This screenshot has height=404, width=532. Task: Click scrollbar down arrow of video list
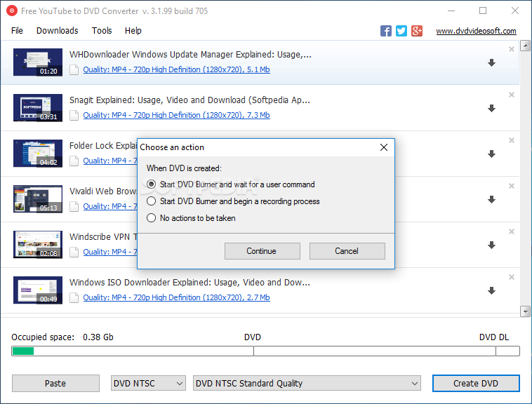(526, 311)
